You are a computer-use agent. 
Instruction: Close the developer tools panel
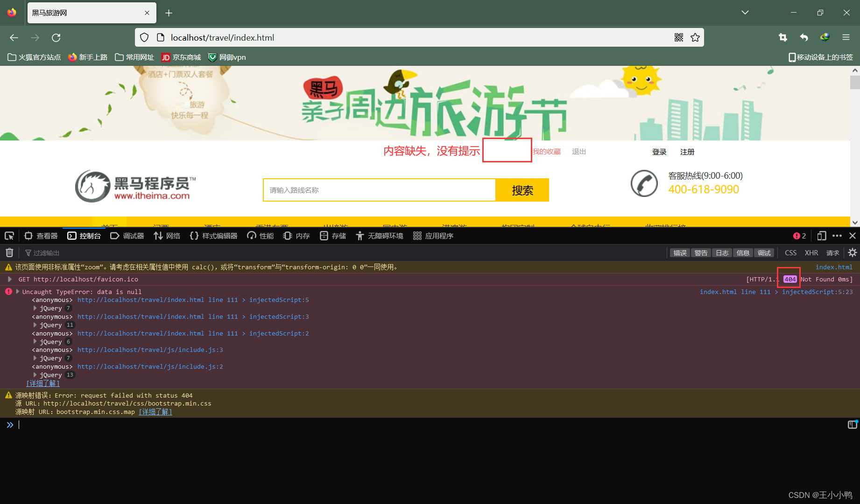853,236
